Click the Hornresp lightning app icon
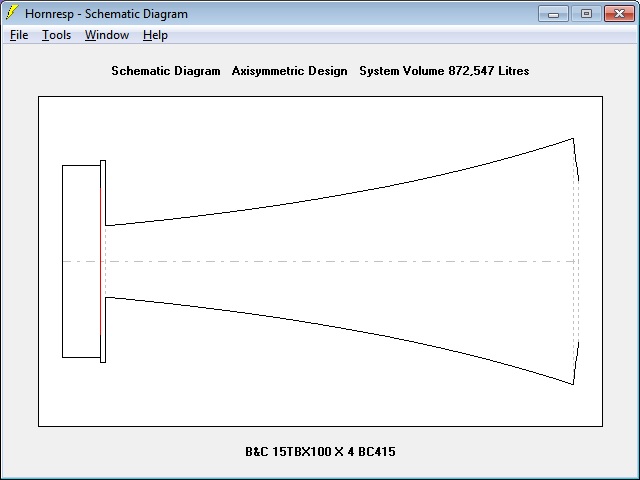 tap(12, 13)
